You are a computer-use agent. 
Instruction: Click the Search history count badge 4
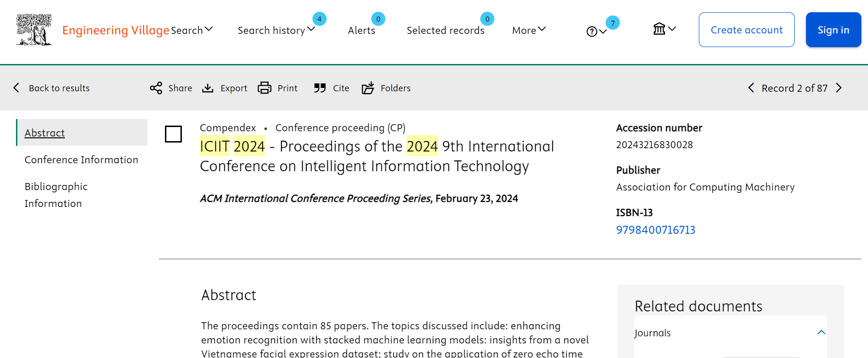[x=320, y=19]
